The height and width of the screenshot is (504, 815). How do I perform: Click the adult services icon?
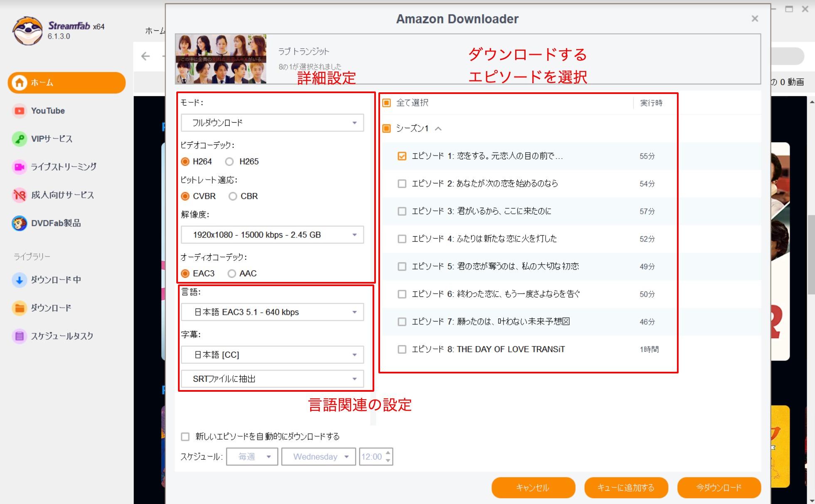coord(19,195)
